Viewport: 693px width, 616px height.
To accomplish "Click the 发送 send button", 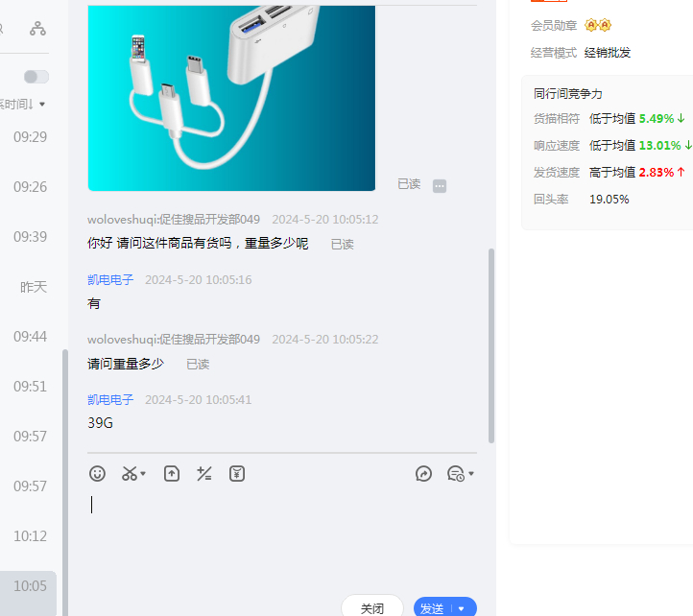I will [x=433, y=607].
